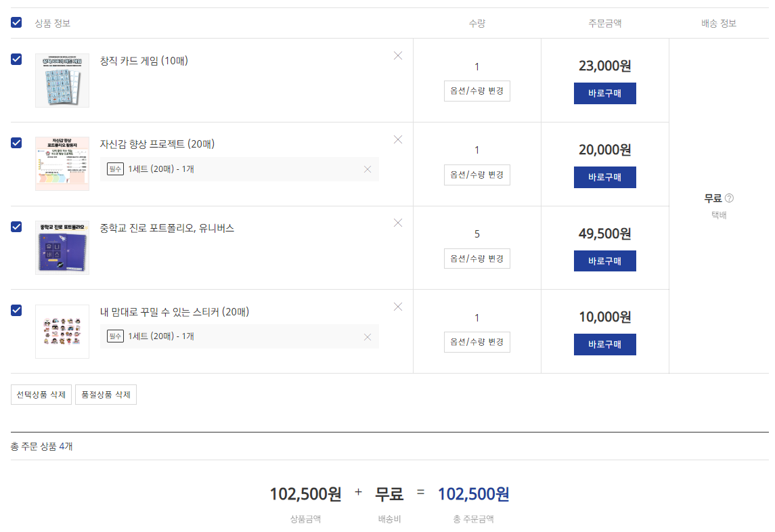Open the 중학교 진로 포트폴리오 product thumbnail
Viewport: 775px width, 532px height.
62,248
